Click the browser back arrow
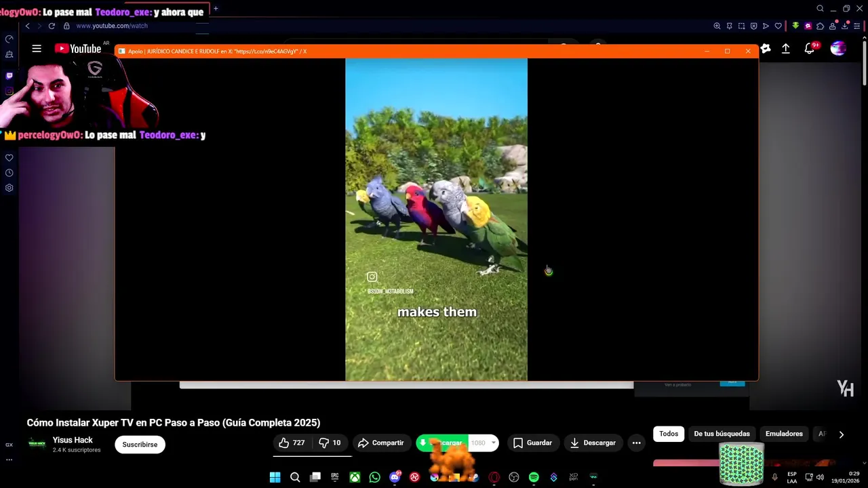 coord(27,26)
